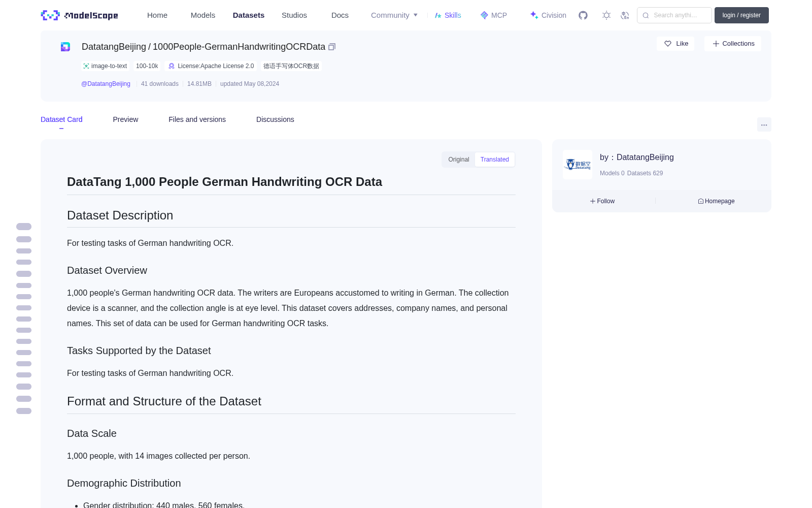Open the three-dots more options menu
Screen dimensions: 812x508
coord(764,124)
